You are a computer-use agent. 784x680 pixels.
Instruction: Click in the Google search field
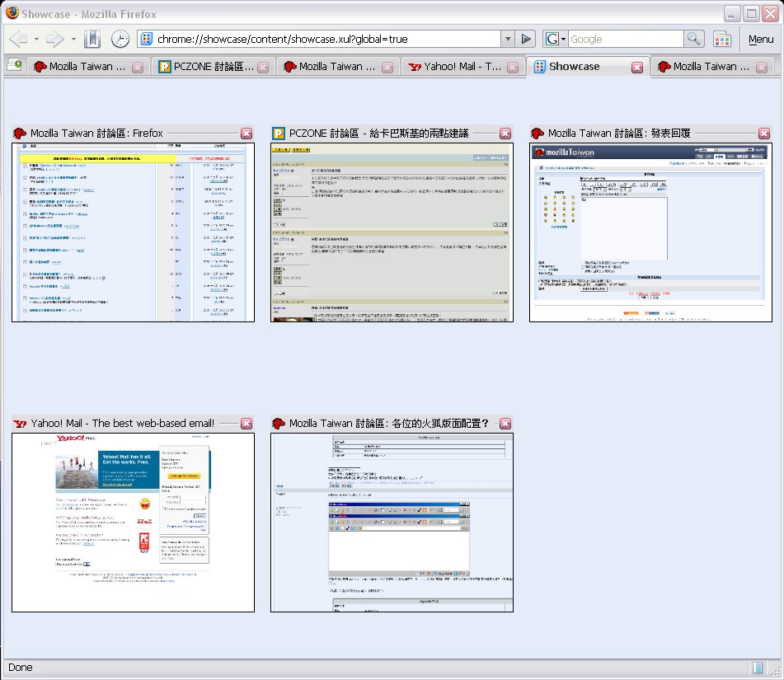point(625,39)
